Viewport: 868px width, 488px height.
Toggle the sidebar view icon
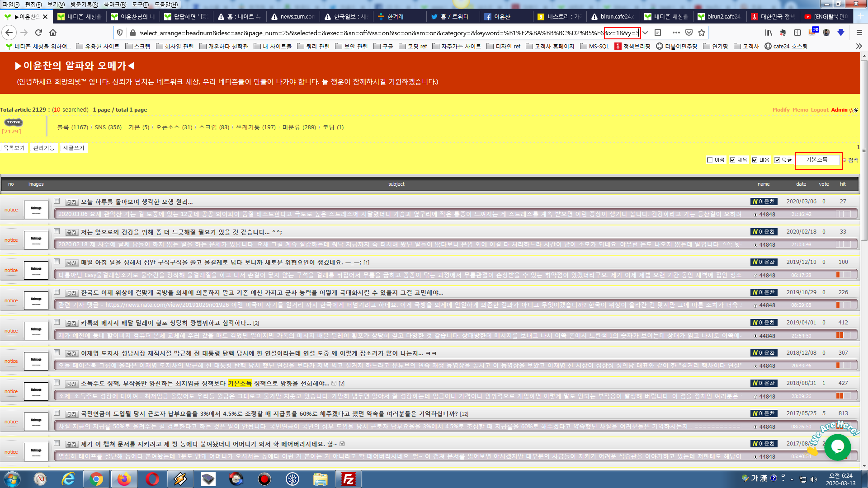pos(797,33)
